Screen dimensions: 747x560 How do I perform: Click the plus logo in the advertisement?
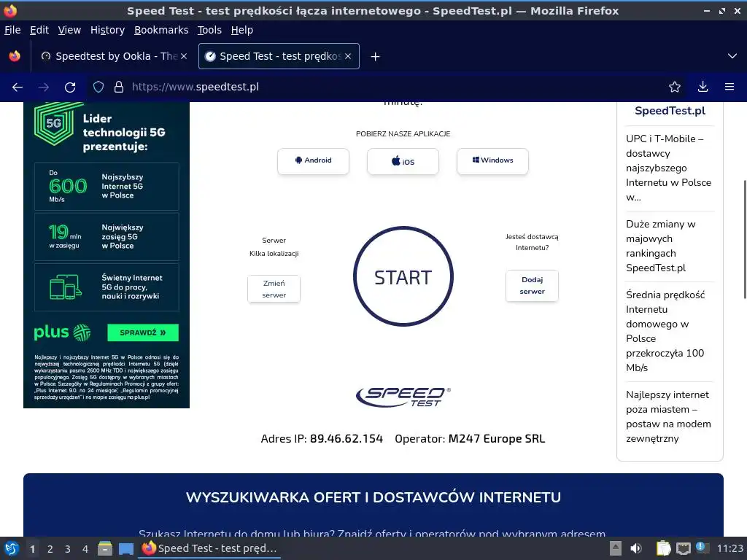pos(62,332)
